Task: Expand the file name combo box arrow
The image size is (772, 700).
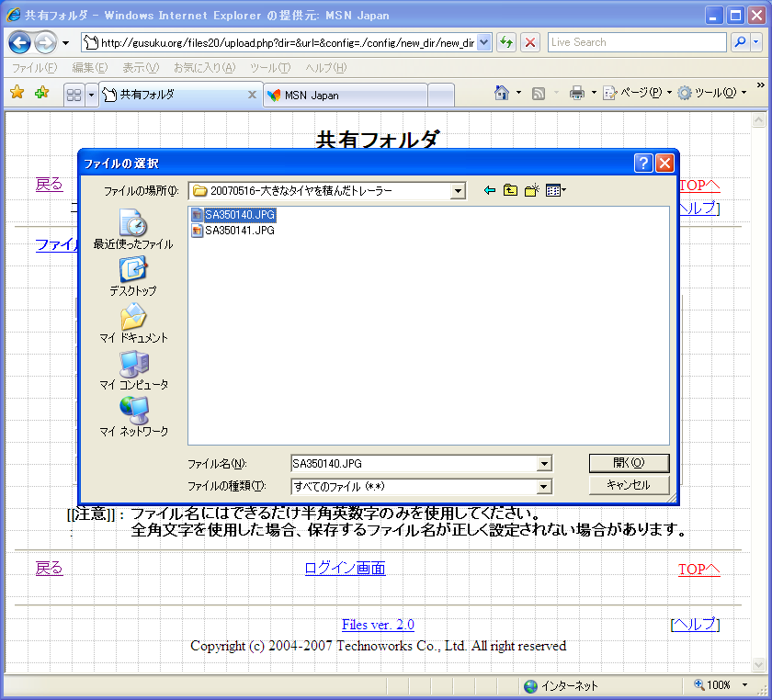Action: pyautogui.click(x=544, y=464)
